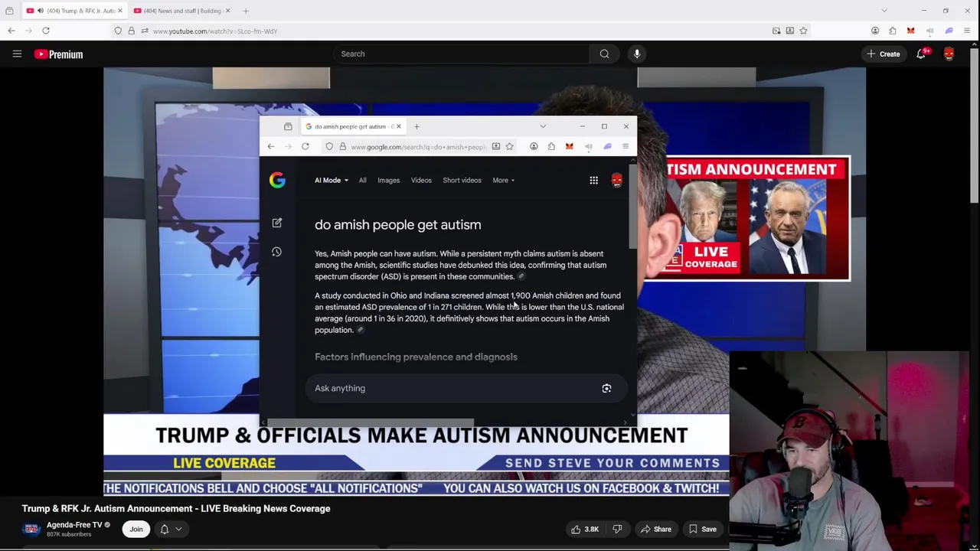Switch to the Images tab
980x551 pixels.
pyautogui.click(x=388, y=180)
